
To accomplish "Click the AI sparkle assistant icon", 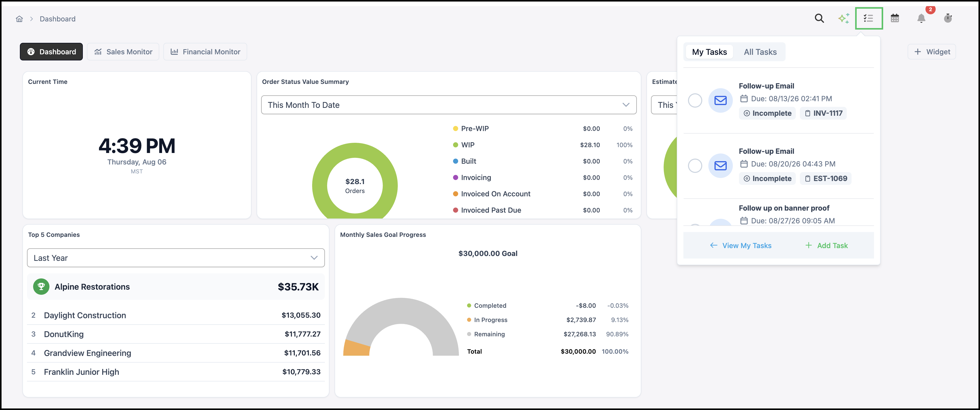I will coord(843,18).
